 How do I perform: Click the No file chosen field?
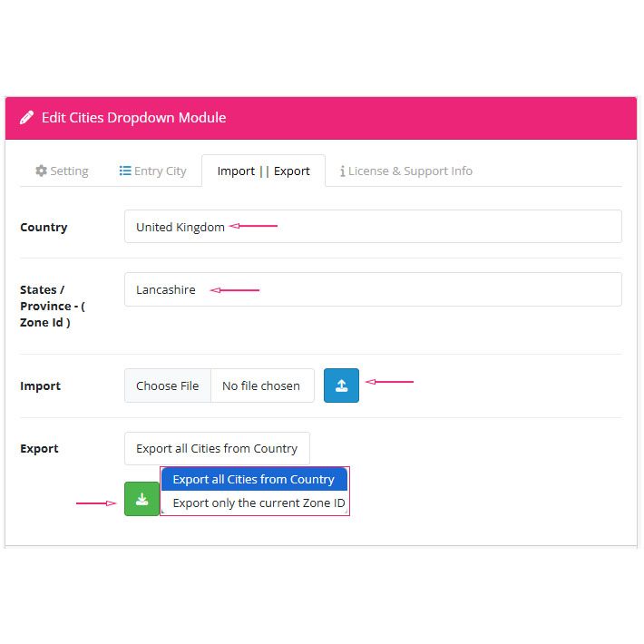(261, 385)
